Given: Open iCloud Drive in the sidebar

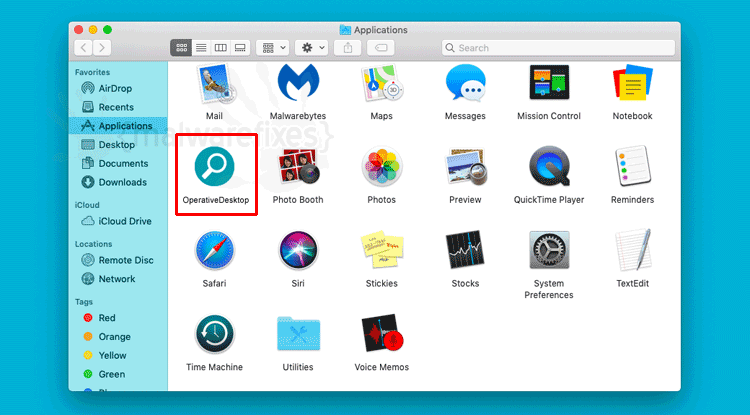Looking at the screenshot, I should 118,221.
